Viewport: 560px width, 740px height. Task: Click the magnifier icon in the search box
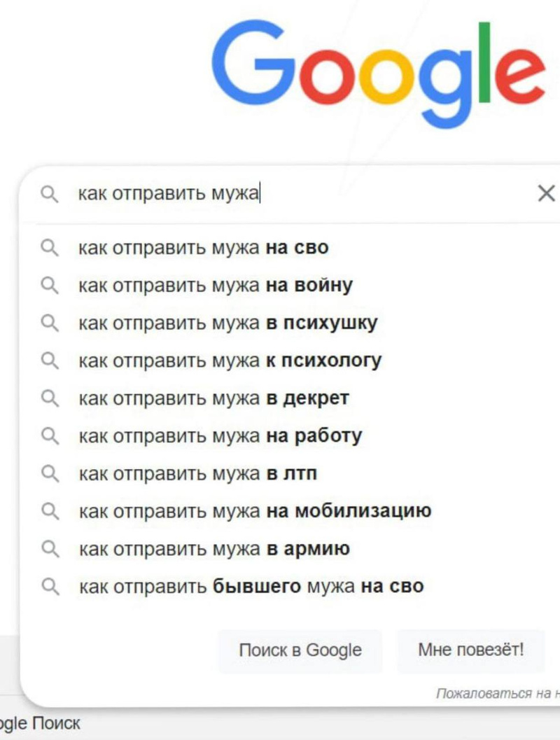point(49,194)
